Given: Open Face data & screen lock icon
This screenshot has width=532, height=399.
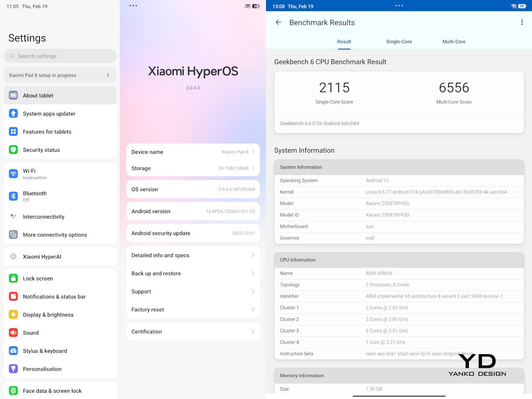Looking at the screenshot, I should pyautogui.click(x=13, y=391).
